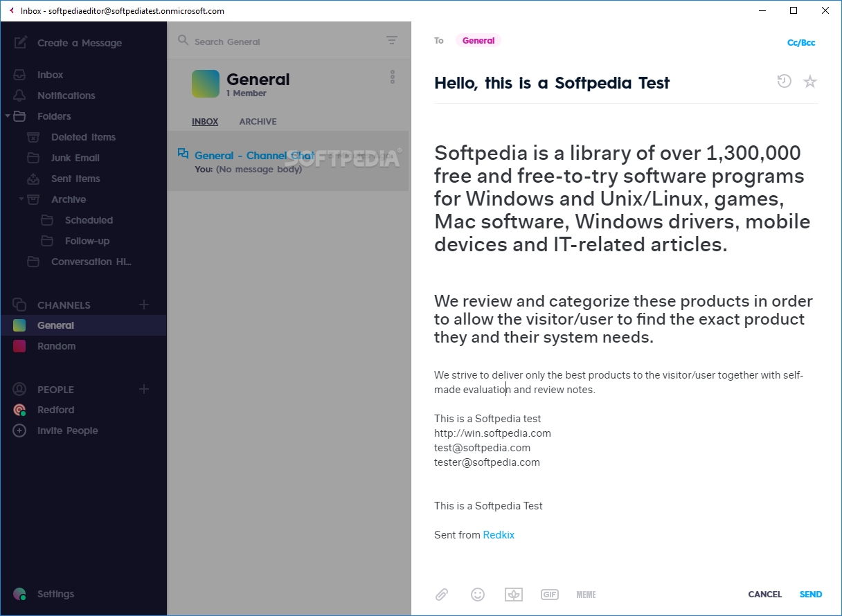
Task: Click the Invite People plus-circle icon
Action: pyautogui.click(x=19, y=431)
